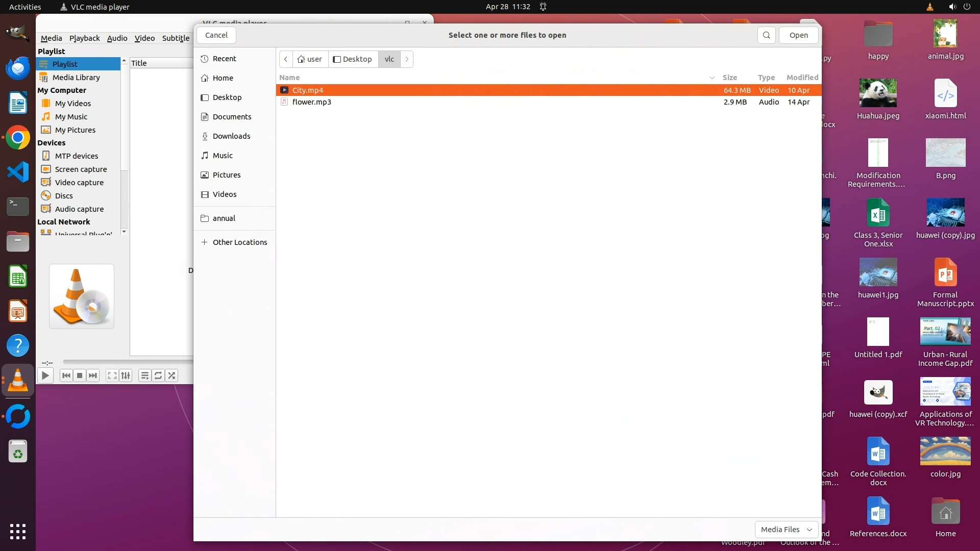The image size is (980, 551).
Task: Click the fullscreen icon in VLC
Action: [x=112, y=376]
